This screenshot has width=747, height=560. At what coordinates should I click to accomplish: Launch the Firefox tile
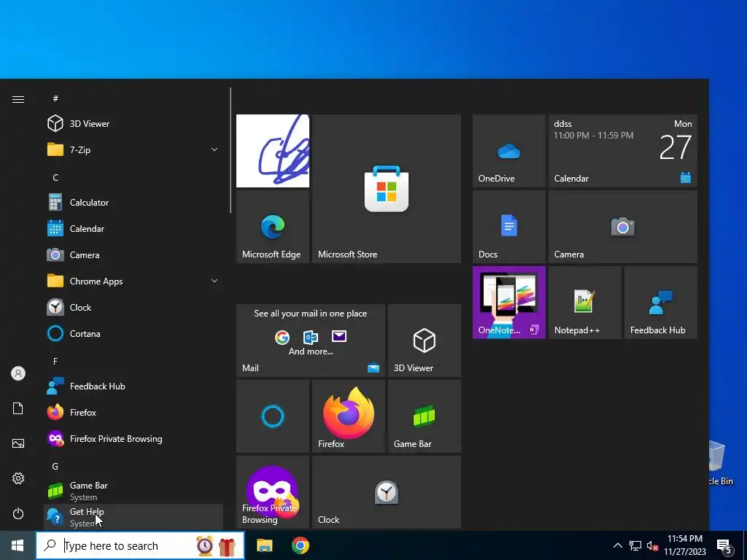pos(348,416)
